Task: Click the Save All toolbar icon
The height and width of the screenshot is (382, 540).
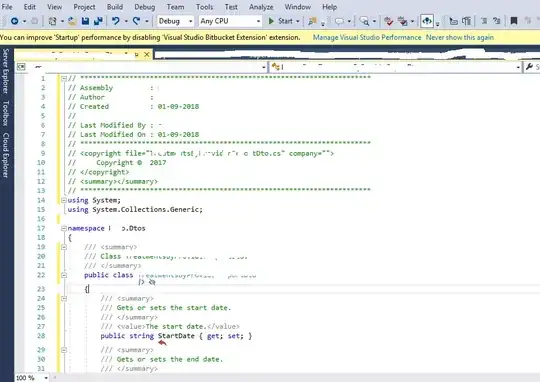Action: tap(98, 21)
